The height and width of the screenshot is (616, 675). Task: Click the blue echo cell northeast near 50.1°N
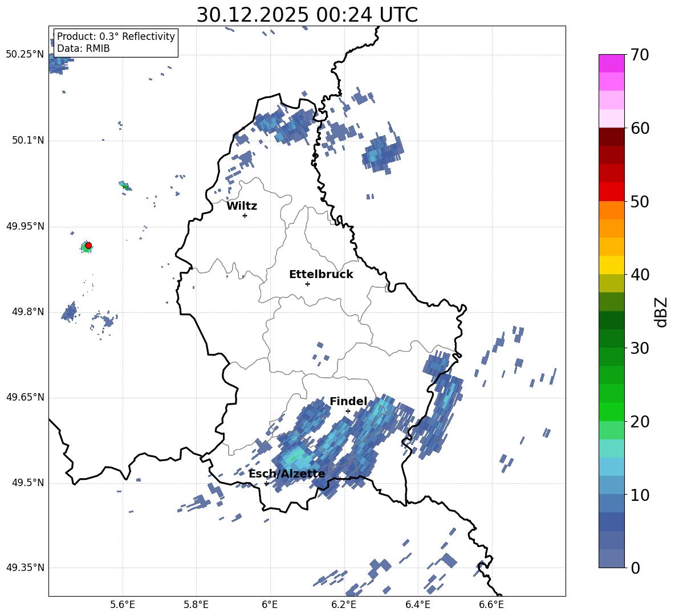pyautogui.click(x=383, y=154)
